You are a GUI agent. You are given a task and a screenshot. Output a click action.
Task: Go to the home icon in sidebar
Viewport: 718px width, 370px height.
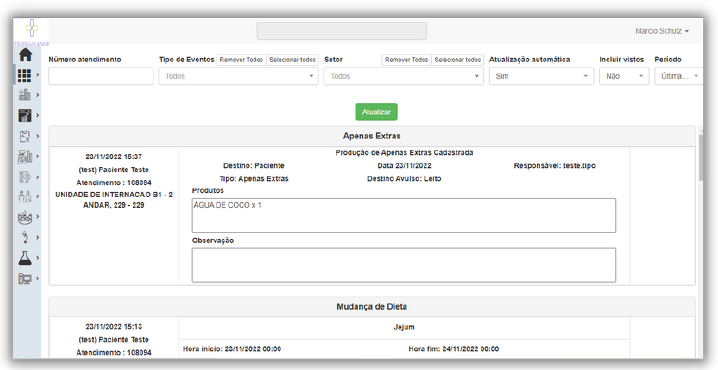(25, 55)
